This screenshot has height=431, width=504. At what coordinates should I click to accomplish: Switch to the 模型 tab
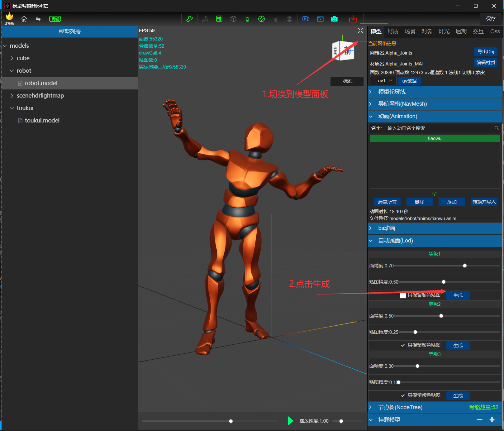pos(376,31)
